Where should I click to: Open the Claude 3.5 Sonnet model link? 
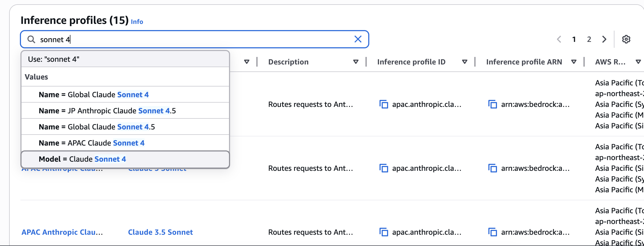click(160, 232)
